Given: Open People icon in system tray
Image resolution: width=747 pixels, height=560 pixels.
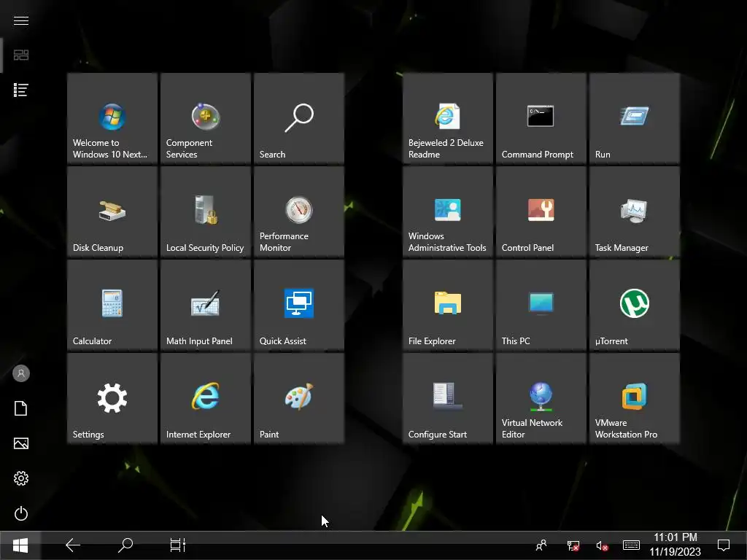Looking at the screenshot, I should click(541, 545).
